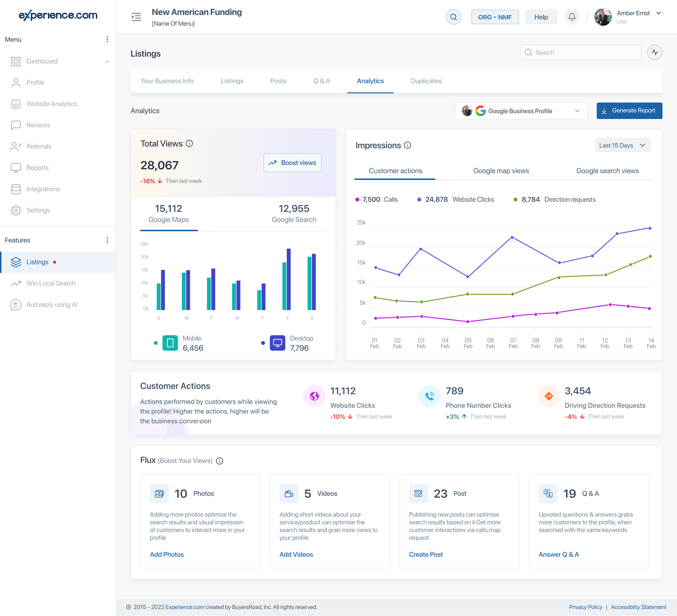
Task: Open Last 15 Days dropdown
Action: coord(622,145)
